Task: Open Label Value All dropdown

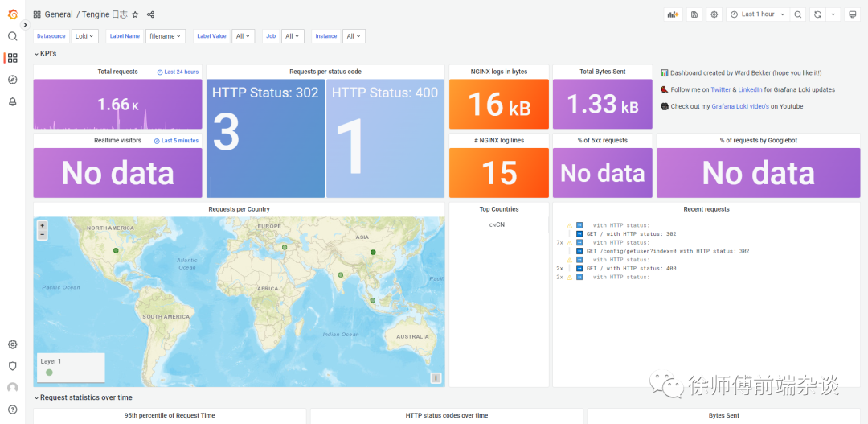Action: 243,36
